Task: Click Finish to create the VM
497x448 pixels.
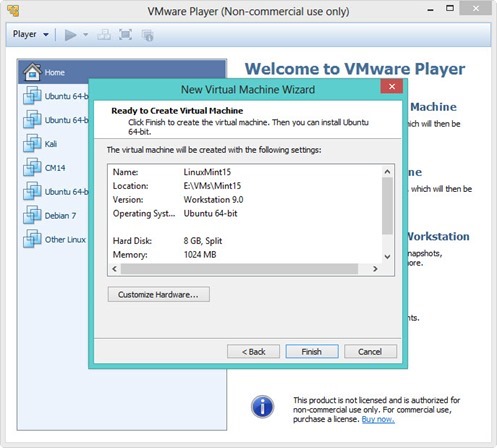Action: point(312,352)
